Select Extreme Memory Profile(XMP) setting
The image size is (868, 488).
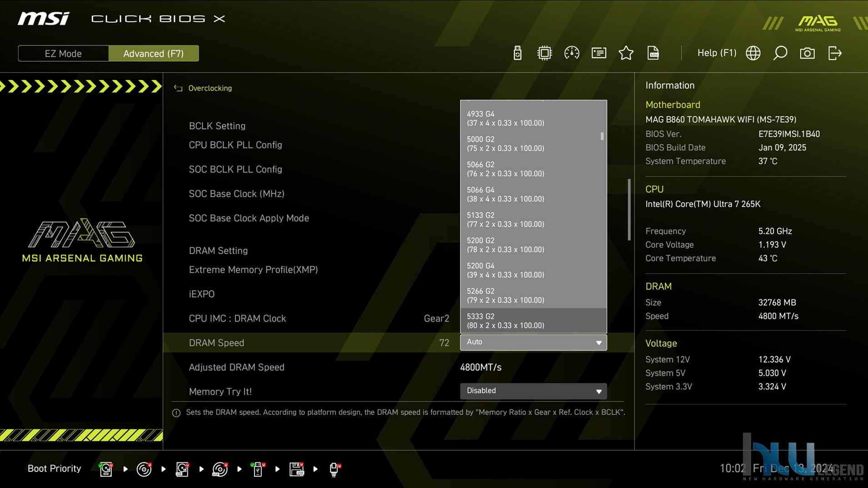pyautogui.click(x=253, y=270)
